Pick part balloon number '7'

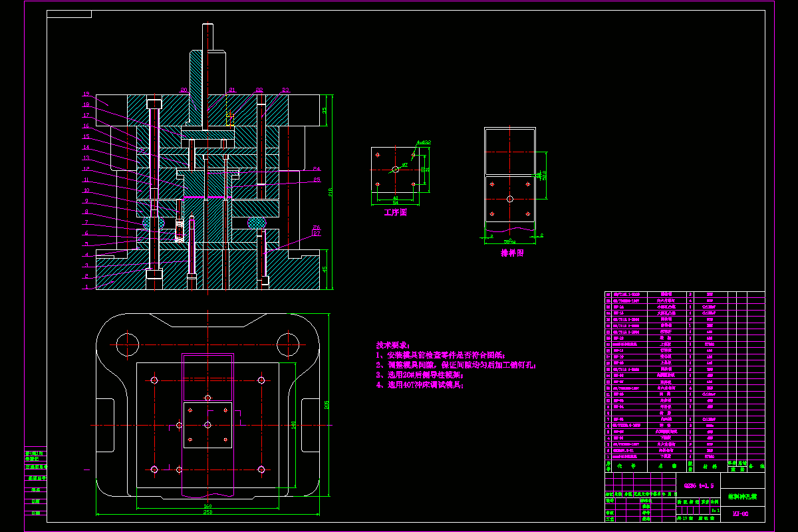click(86, 223)
